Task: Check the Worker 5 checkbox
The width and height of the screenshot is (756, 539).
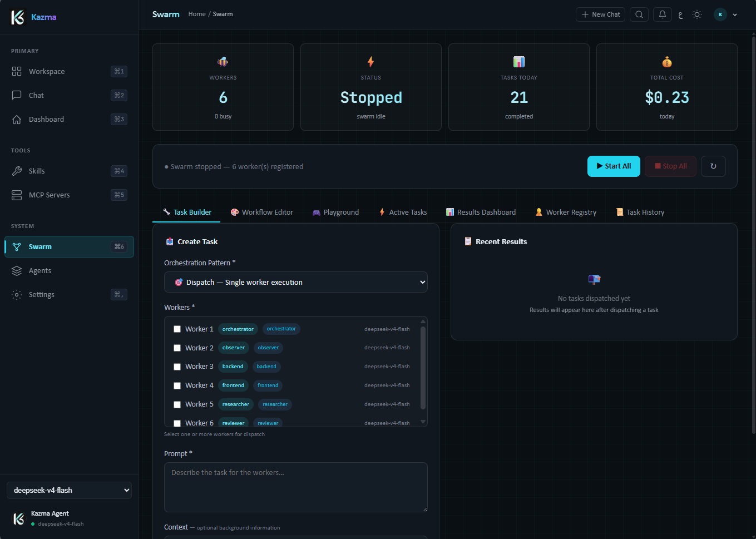Action: [177, 405]
